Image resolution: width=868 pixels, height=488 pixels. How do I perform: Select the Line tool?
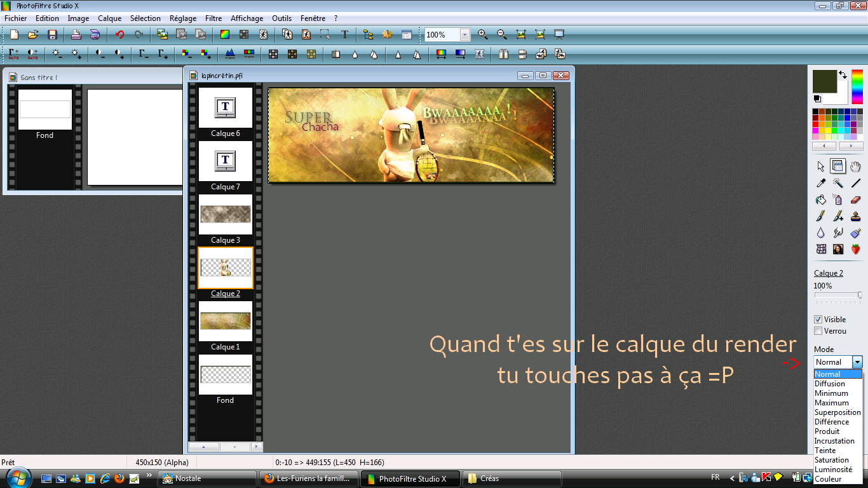click(x=855, y=183)
